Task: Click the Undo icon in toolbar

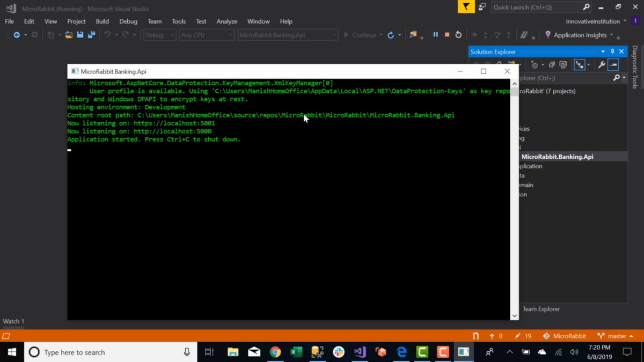Action: [x=107, y=35]
